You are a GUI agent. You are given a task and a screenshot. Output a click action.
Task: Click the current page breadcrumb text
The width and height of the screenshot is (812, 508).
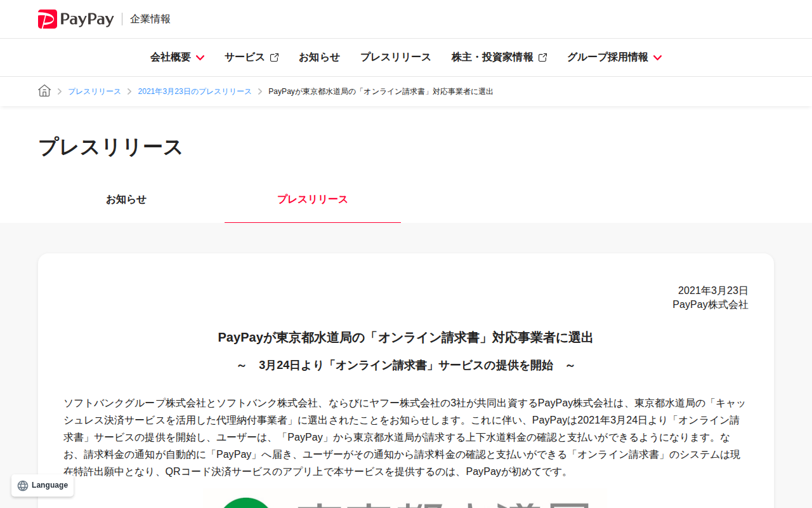click(x=381, y=91)
